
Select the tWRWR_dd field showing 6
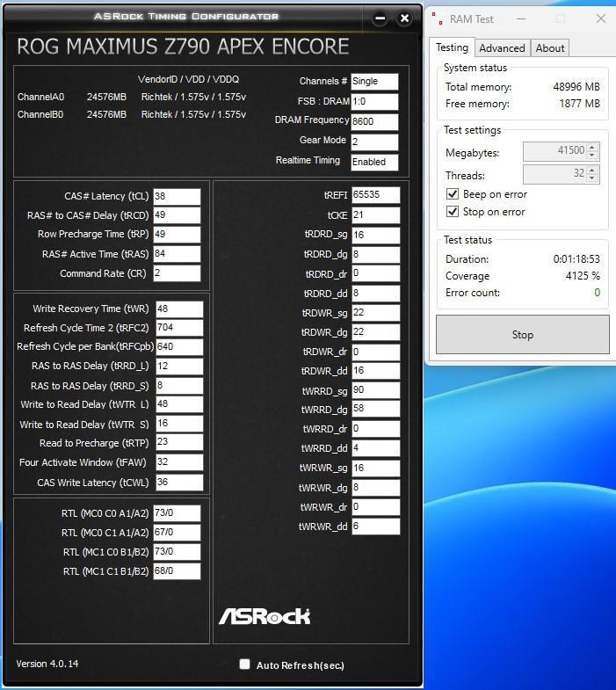tap(376, 527)
